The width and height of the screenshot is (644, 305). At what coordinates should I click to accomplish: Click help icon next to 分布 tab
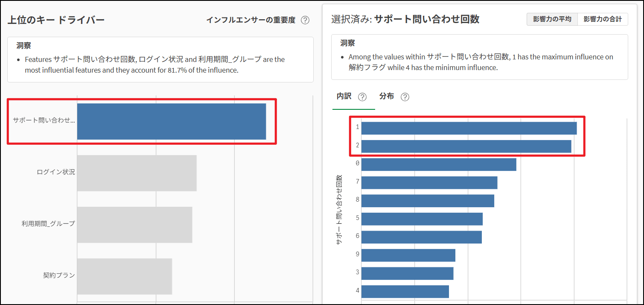(405, 97)
